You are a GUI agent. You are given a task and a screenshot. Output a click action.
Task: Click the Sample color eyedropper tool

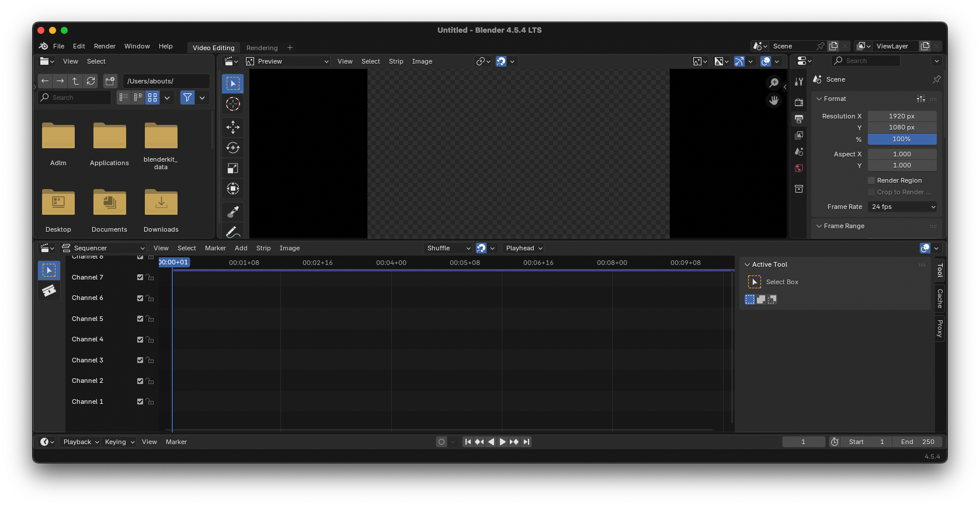point(232,211)
